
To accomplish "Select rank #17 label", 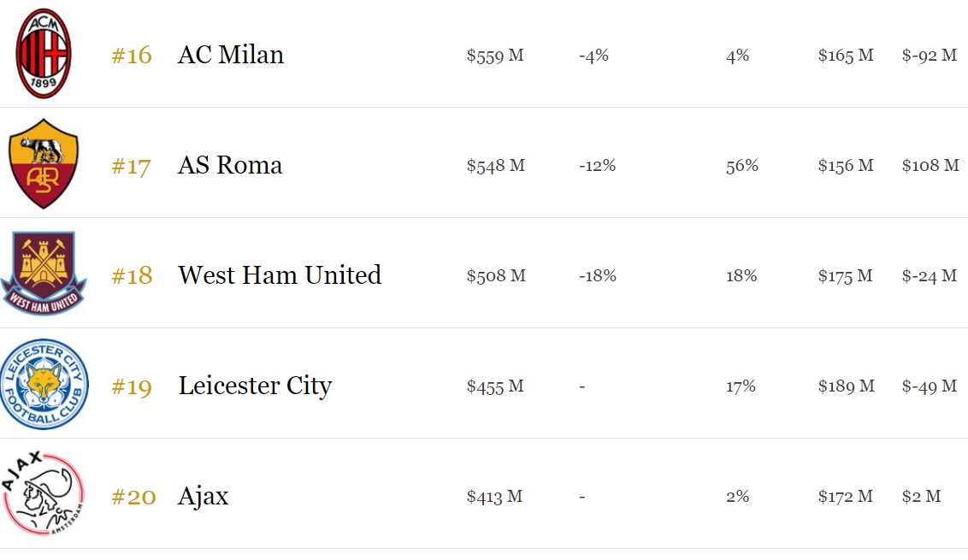I will point(132,166).
